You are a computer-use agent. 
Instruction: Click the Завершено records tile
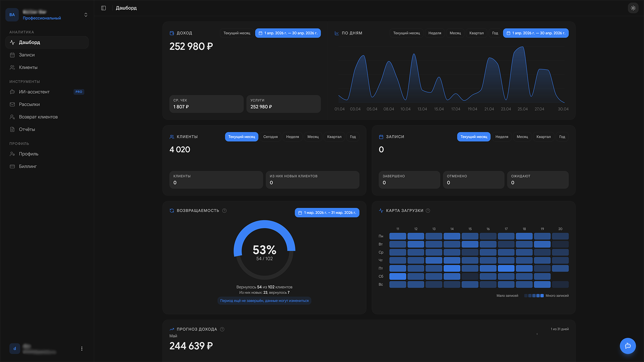point(409,180)
